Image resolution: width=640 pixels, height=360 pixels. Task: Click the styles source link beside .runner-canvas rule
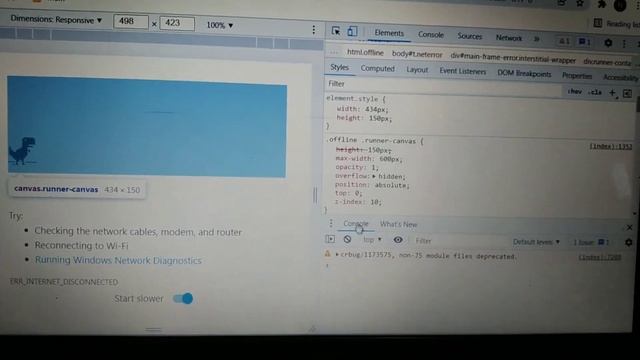pos(611,146)
